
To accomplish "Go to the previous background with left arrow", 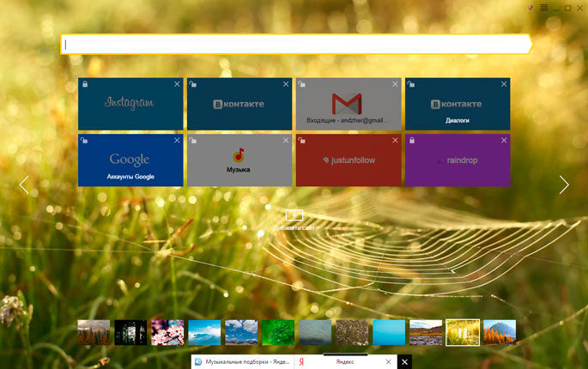I will [x=24, y=184].
